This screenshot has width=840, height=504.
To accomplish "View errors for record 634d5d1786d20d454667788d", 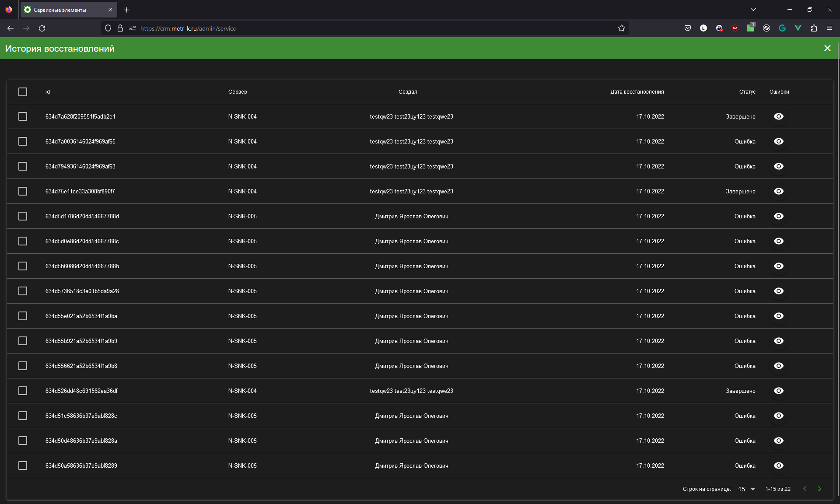I will click(779, 216).
